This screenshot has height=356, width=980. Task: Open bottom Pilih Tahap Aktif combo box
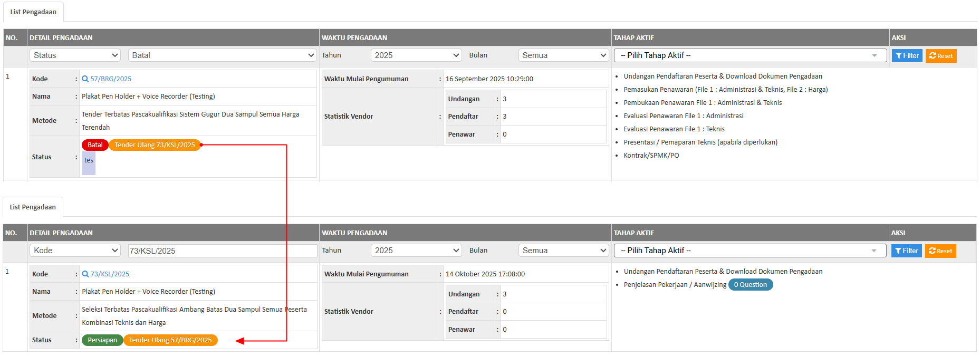750,251
